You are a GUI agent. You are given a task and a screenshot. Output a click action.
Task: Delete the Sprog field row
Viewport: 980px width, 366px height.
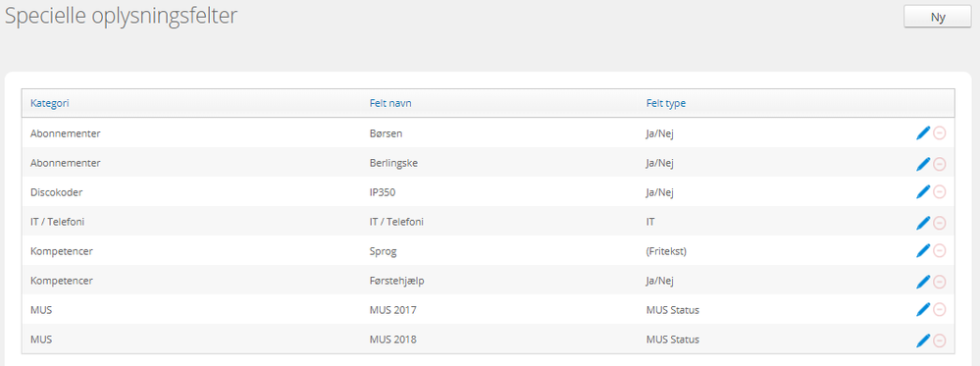click(x=940, y=251)
